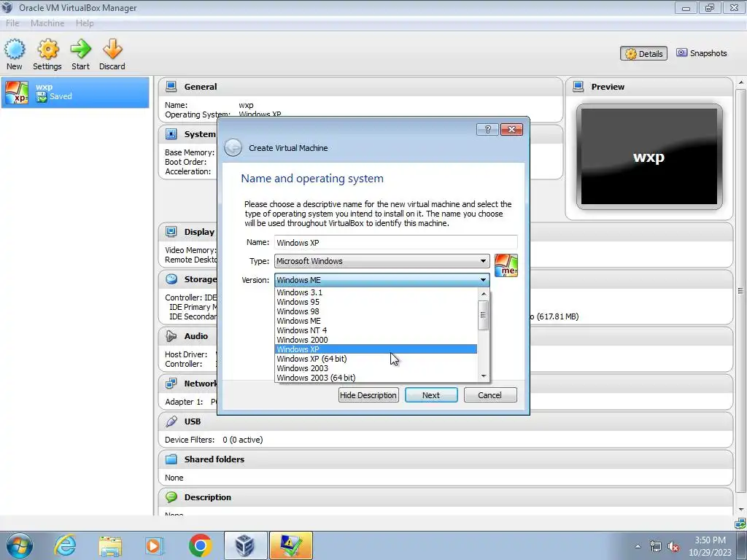Launch Internet Explorer from the taskbar
The width and height of the screenshot is (747, 560).
(65, 545)
